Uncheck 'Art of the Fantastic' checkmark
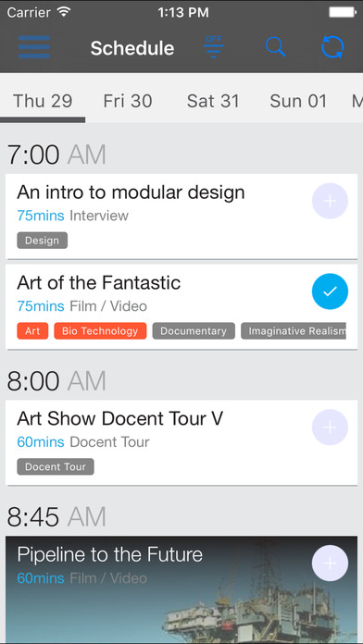Viewport: 363px width, 644px height. click(330, 291)
